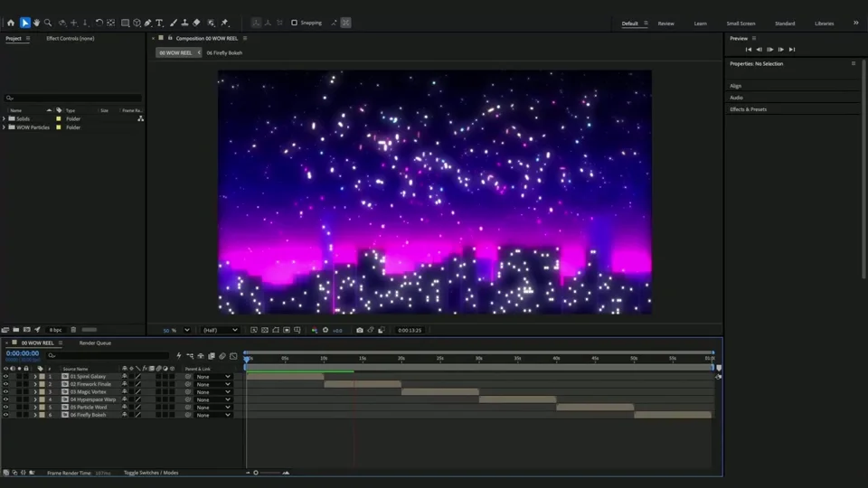Viewport: 868px width, 488px height.
Task: Click the 0:00:00:00 current time display
Action: 23,353
